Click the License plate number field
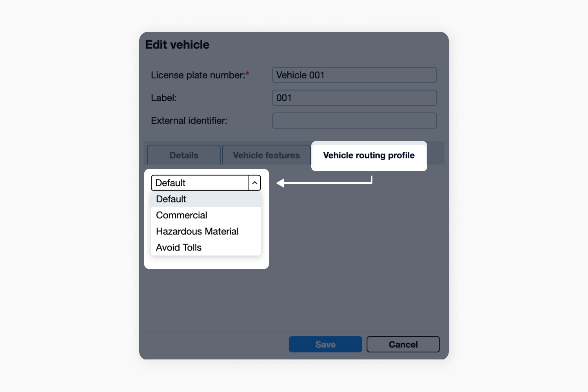 pos(354,75)
